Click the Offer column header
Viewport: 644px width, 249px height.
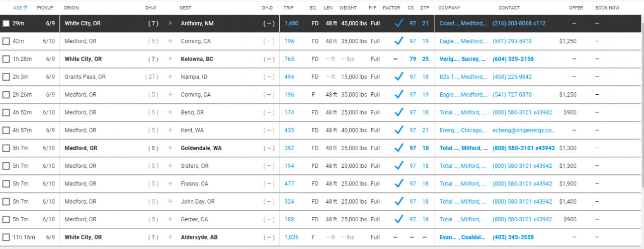[x=576, y=8]
